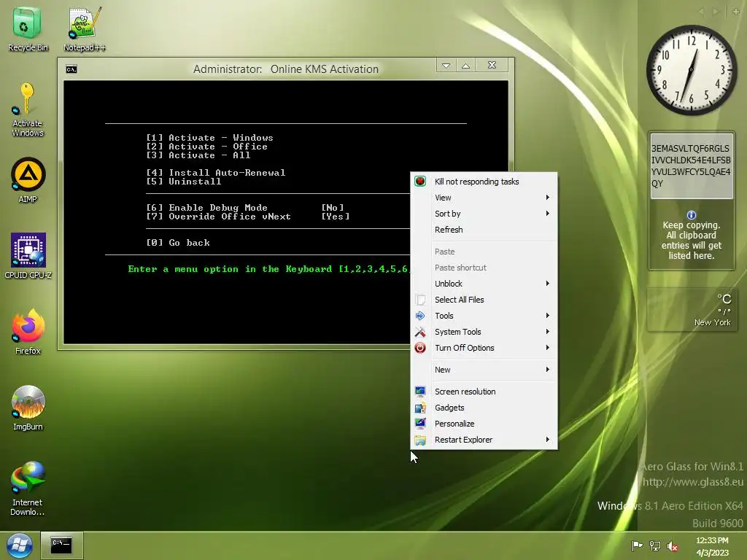Image resolution: width=747 pixels, height=560 pixels.
Task: Click the analog clock gadget
Action: pos(692,70)
